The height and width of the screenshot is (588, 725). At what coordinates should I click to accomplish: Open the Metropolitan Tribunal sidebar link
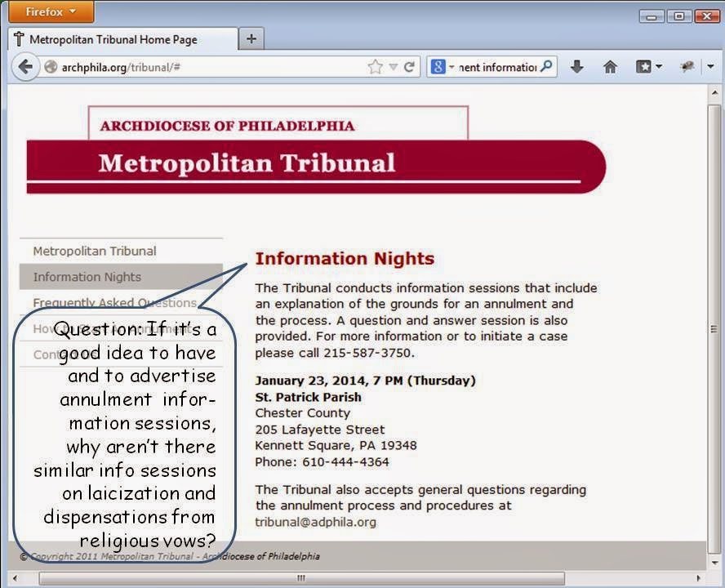(95, 251)
